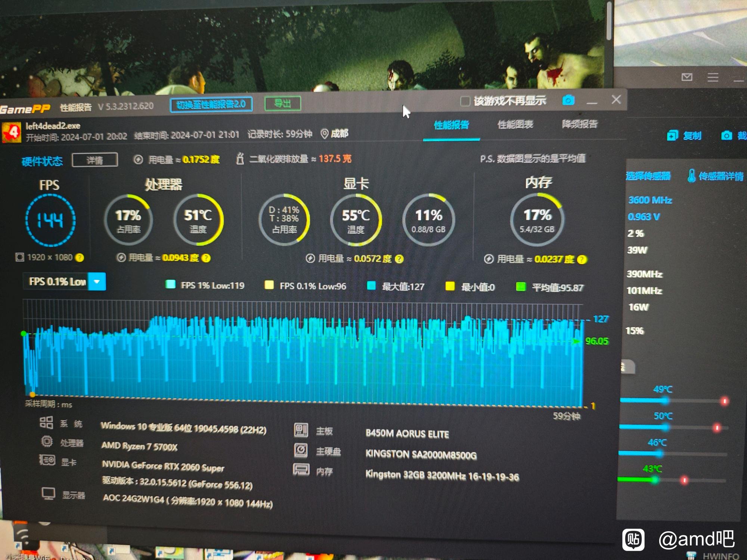Click the 系统 Windows grid icon

[x=46, y=423]
